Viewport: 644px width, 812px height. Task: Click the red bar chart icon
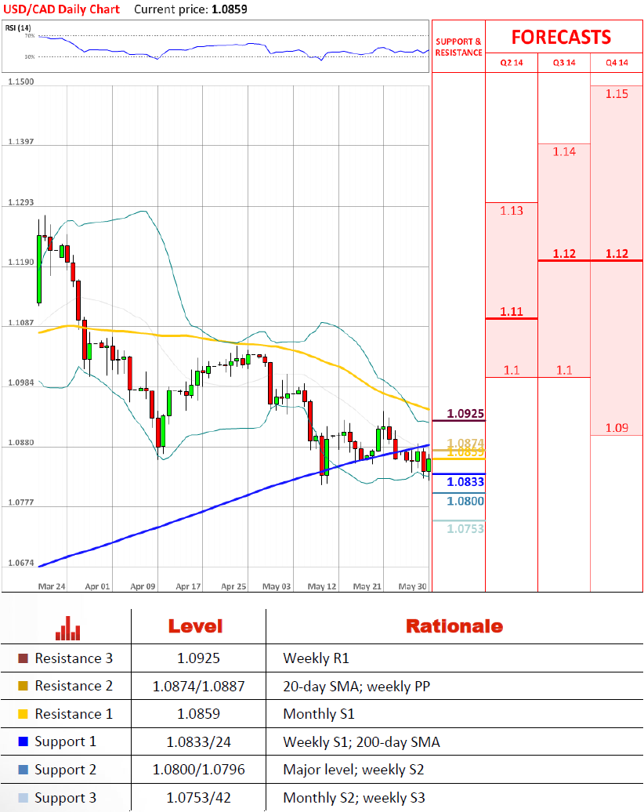[68, 628]
